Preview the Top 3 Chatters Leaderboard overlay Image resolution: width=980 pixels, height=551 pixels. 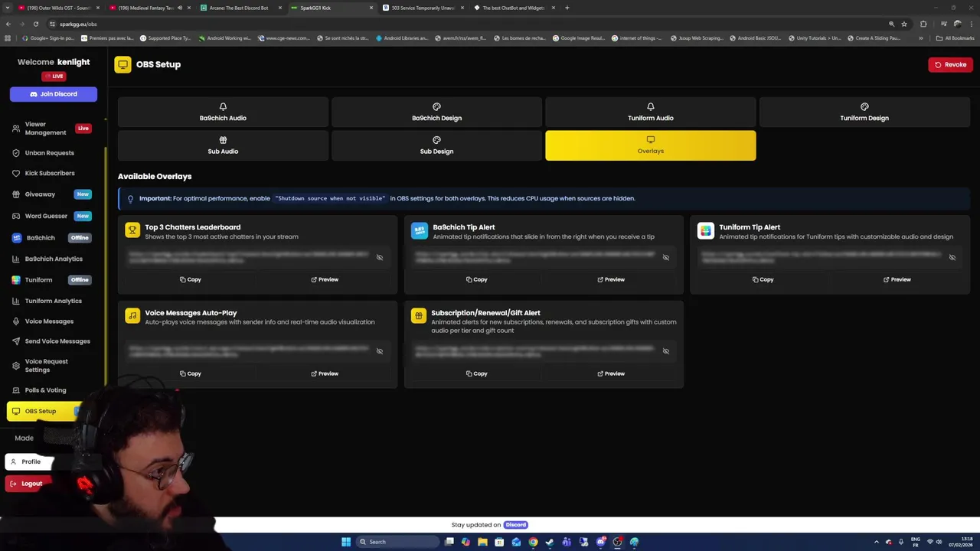click(x=325, y=279)
